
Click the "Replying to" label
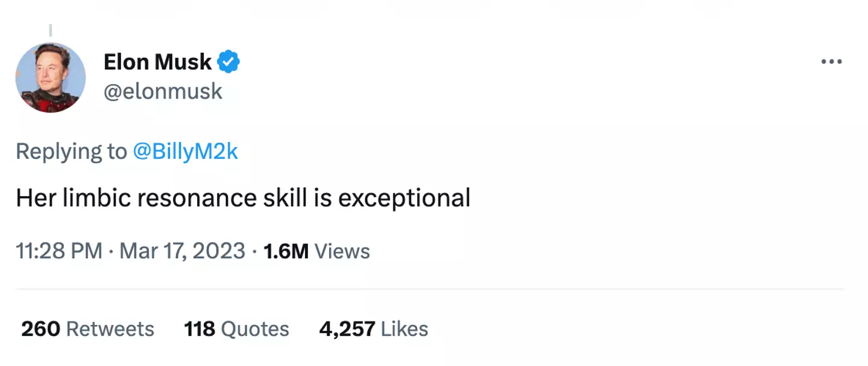tap(71, 152)
